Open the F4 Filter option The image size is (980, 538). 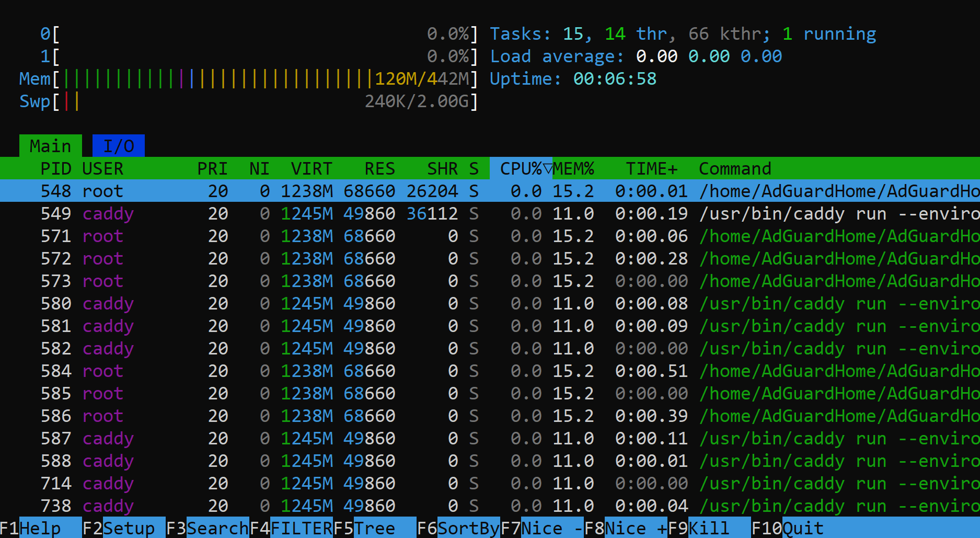pyautogui.click(x=291, y=528)
